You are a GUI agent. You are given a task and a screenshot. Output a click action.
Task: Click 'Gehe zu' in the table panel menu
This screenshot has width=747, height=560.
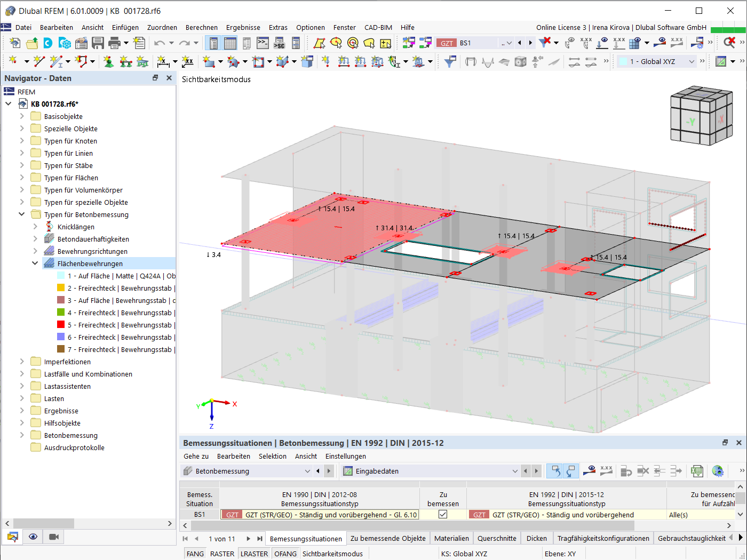[196, 456]
